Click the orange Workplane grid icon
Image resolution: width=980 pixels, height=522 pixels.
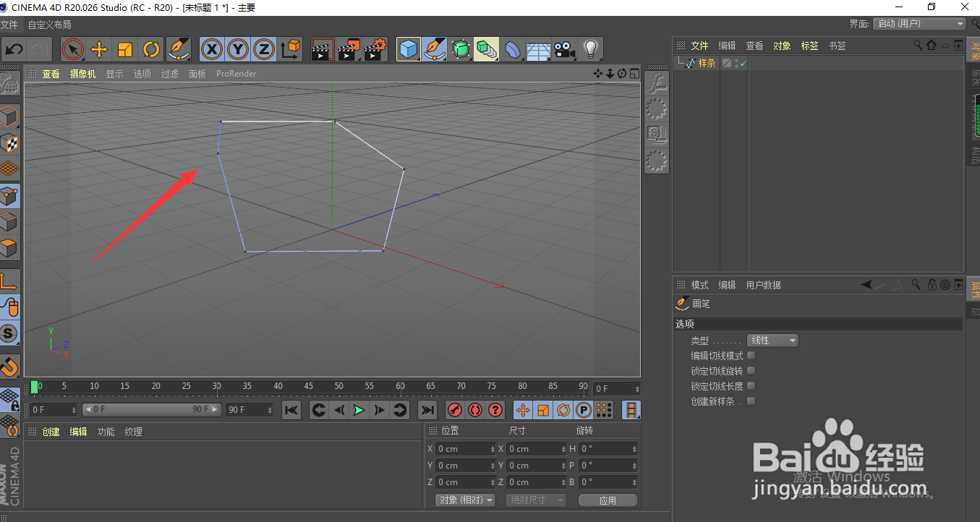tap(9, 170)
